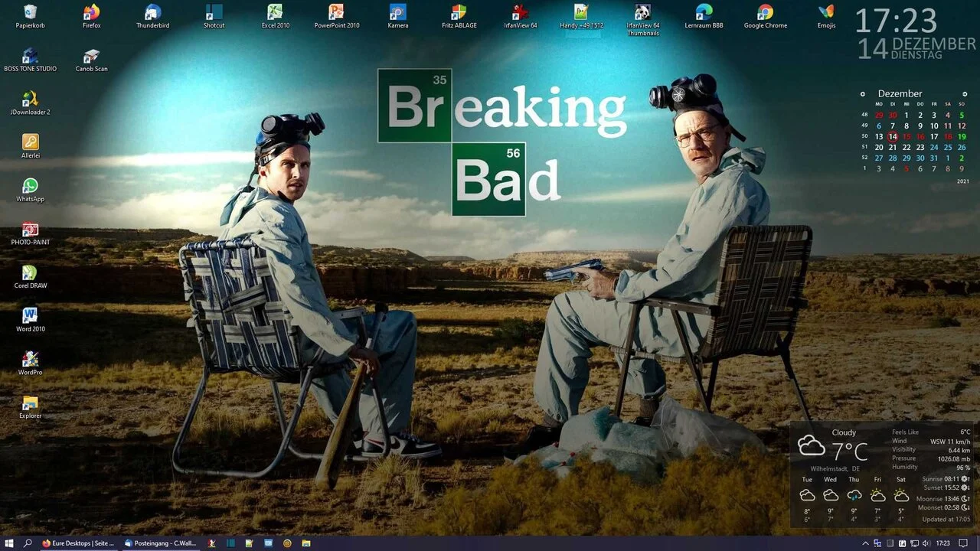The width and height of the screenshot is (980, 551).
Task: Launch BOSS TONE STUDIO
Action: [30, 55]
